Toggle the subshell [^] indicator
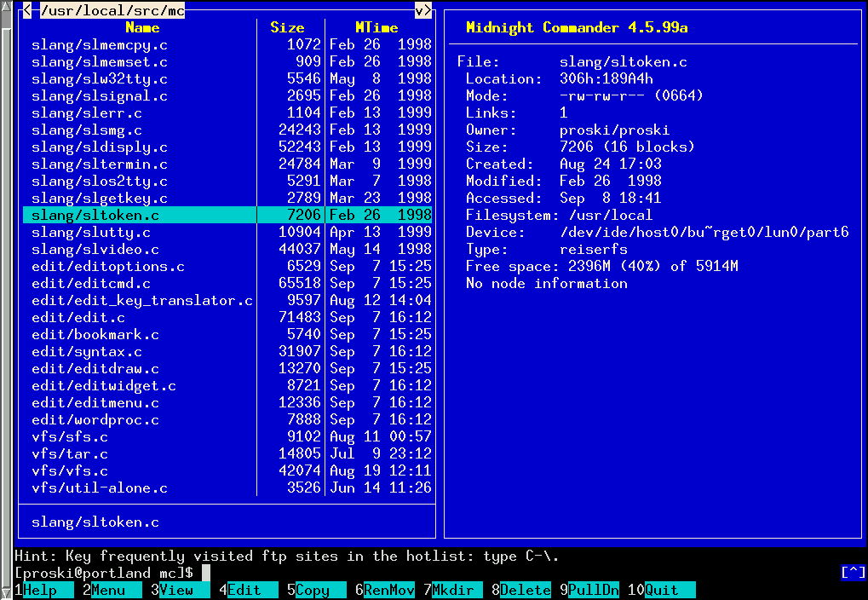 pos(853,572)
